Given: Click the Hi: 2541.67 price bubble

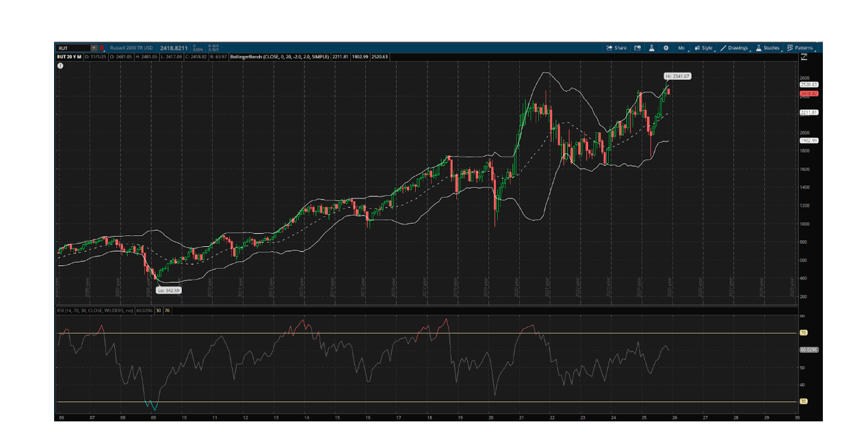Looking at the screenshot, I should click(x=676, y=76).
